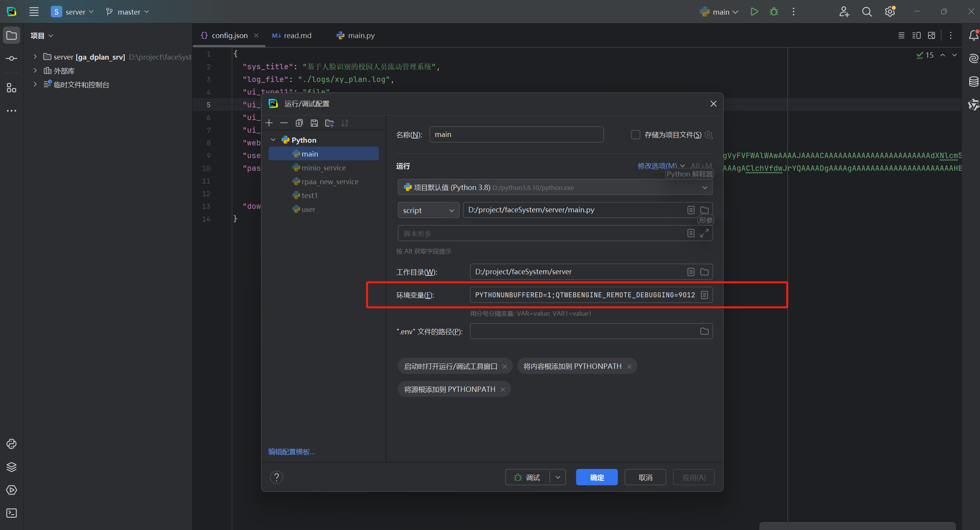Remove the 将内容根添加到 PYTHONPATH option tag
The image size is (980, 530).
click(x=629, y=367)
